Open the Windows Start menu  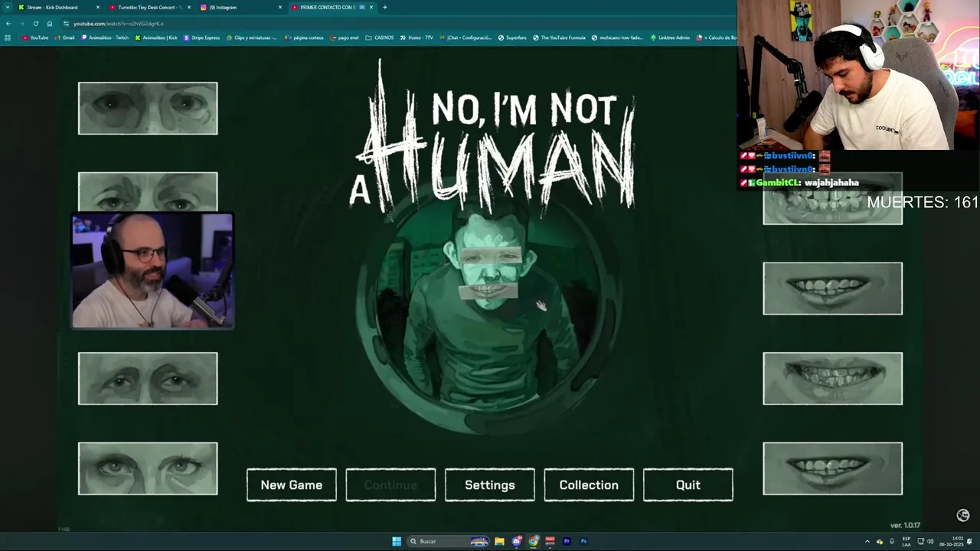[397, 541]
